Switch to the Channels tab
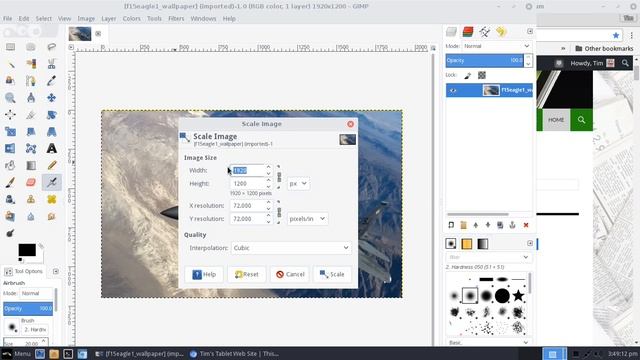Image resolution: width=640 pixels, height=360 pixels. 468,31
